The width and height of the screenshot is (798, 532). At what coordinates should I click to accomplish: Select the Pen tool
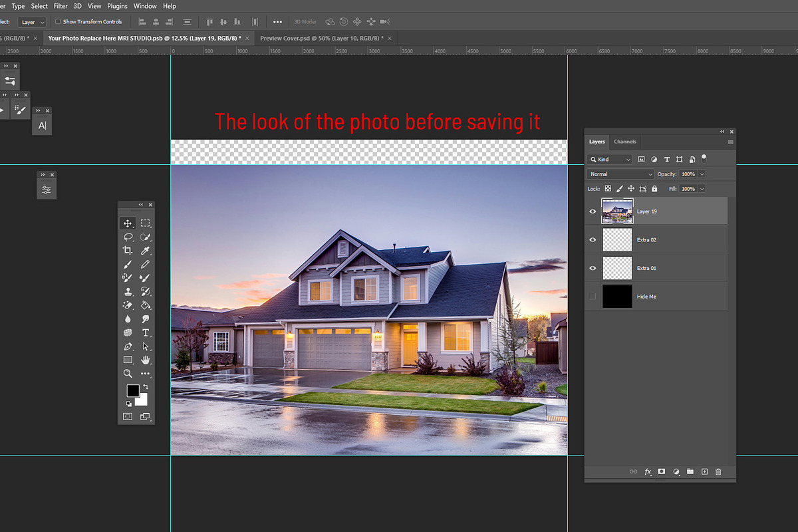(x=128, y=346)
